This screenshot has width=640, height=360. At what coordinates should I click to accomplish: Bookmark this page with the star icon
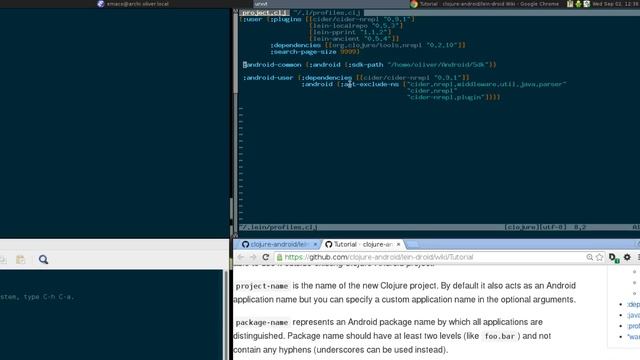[x=599, y=257]
